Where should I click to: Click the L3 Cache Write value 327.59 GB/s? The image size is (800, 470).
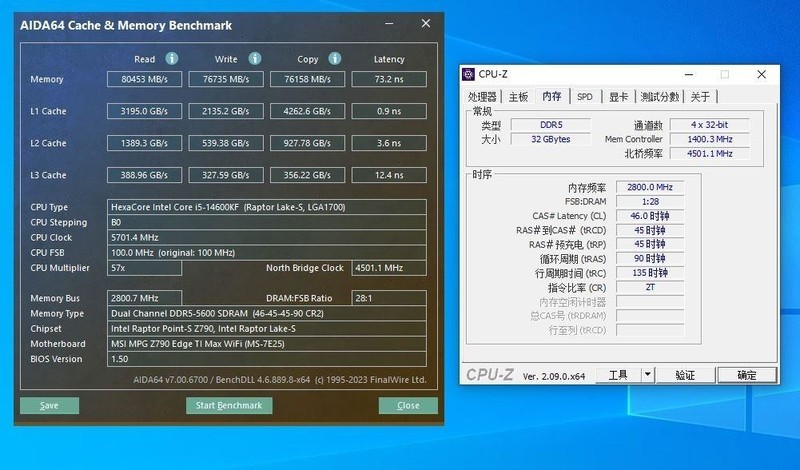(226, 175)
